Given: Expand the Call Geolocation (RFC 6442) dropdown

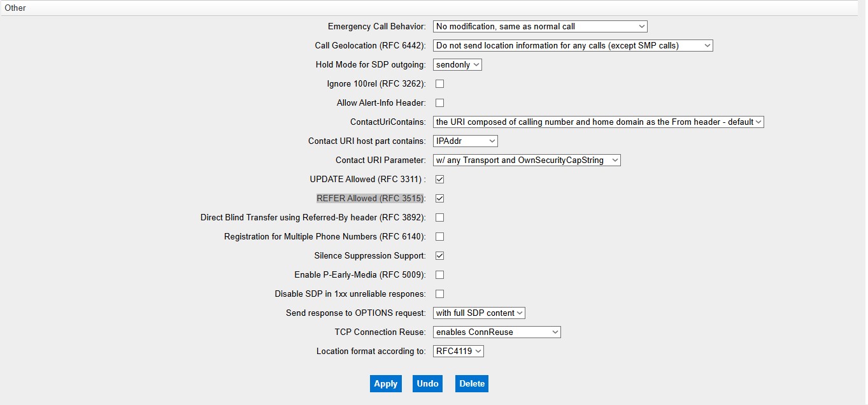Looking at the screenshot, I should 572,45.
